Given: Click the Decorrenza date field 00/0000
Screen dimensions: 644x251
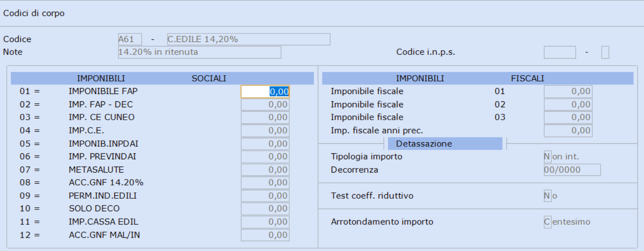Looking at the screenshot, I should (572, 170).
